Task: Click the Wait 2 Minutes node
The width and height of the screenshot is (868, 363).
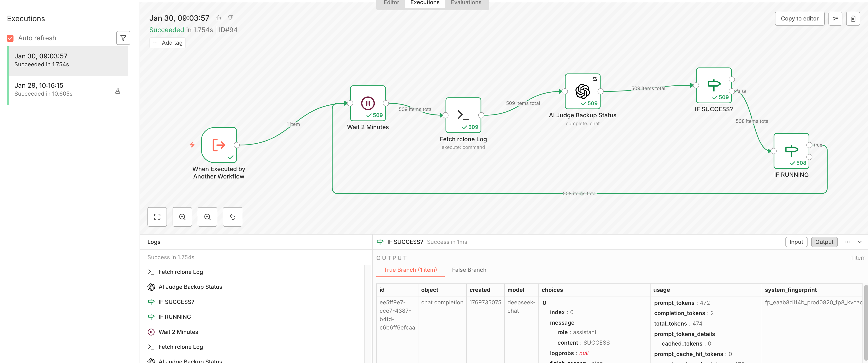Action: 368,103
